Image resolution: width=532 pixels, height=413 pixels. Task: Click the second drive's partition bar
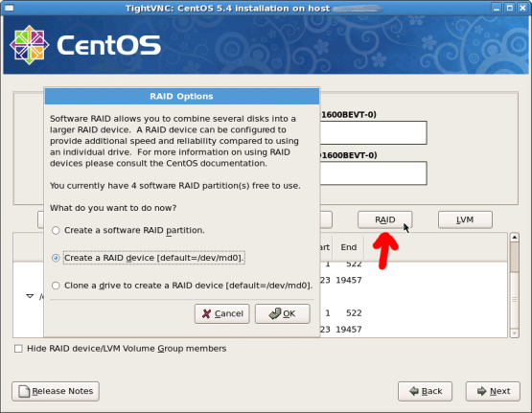373,173
